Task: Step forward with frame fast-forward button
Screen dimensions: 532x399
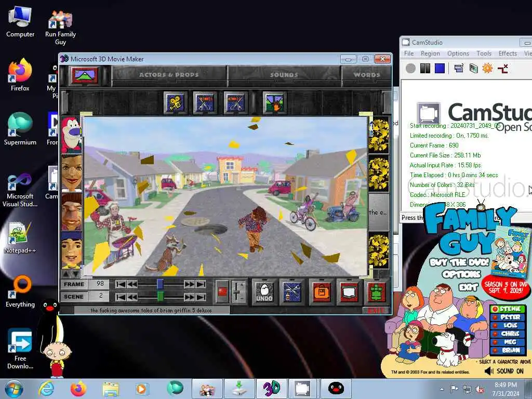Action: [189, 284]
